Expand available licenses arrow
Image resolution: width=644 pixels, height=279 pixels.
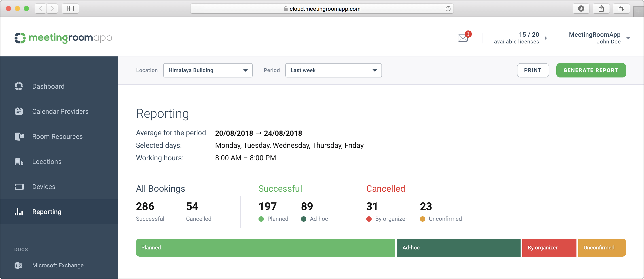[546, 38]
